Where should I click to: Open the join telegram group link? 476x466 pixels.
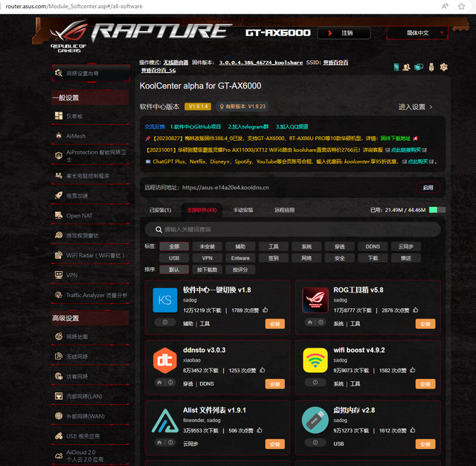[248, 127]
